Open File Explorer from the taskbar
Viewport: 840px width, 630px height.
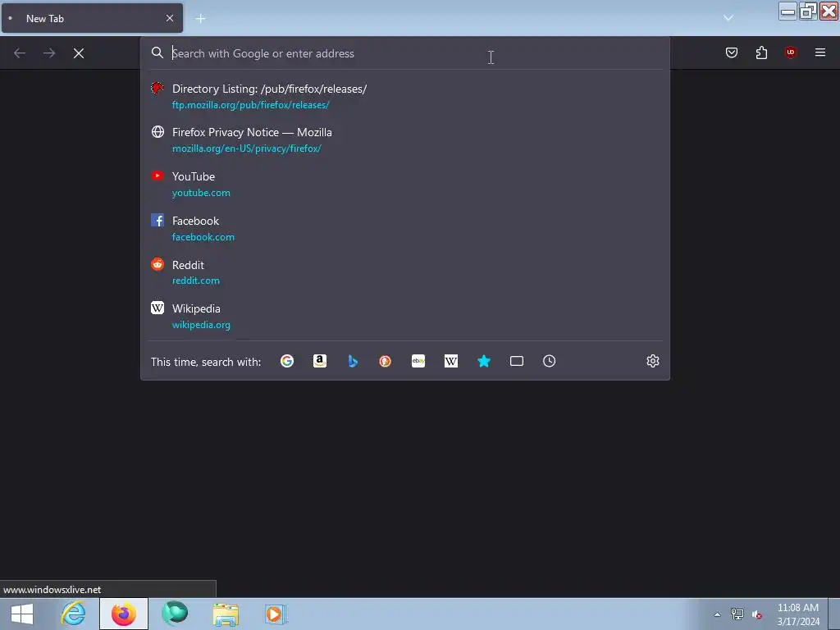click(226, 614)
